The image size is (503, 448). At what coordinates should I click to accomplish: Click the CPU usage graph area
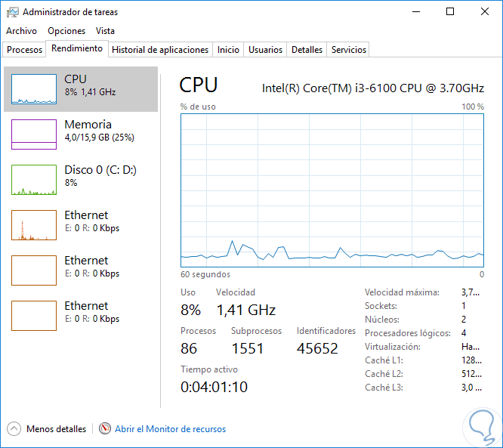(x=332, y=189)
